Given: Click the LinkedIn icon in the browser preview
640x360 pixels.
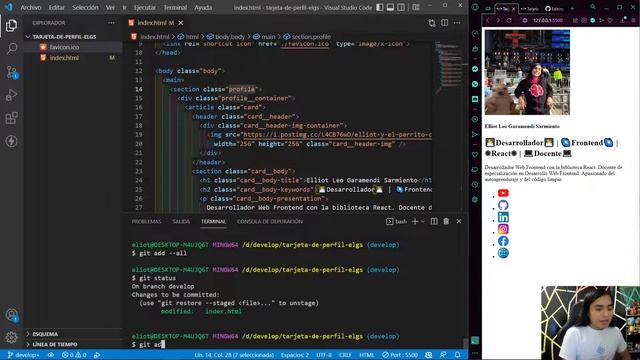Looking at the screenshot, I should click(x=503, y=217).
